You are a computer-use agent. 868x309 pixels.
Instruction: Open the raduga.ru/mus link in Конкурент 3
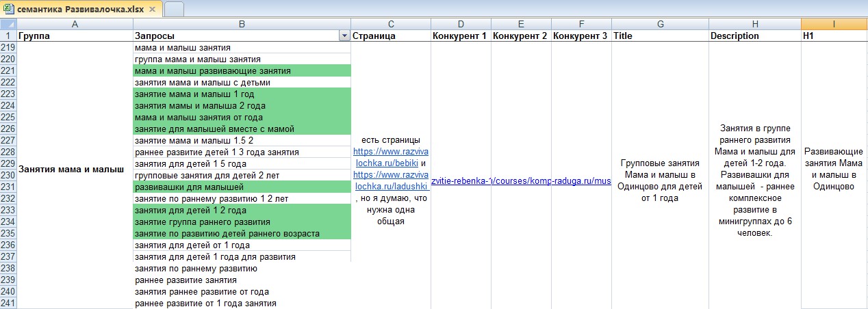(x=581, y=180)
